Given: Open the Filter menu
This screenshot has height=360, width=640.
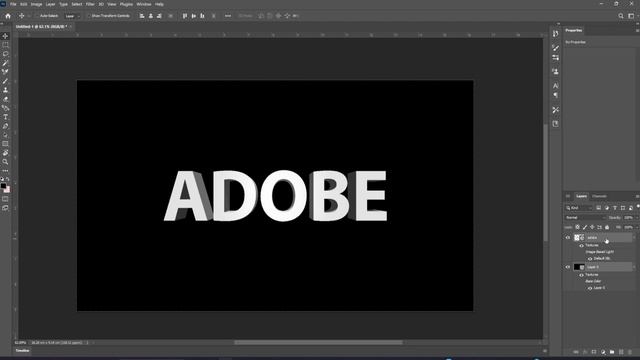Looking at the screenshot, I should [90, 4].
